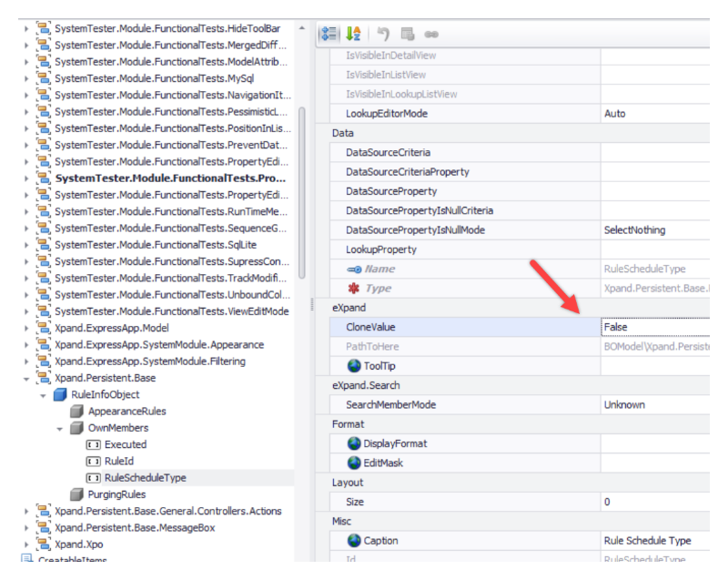Click the eXpand category header

(349, 308)
